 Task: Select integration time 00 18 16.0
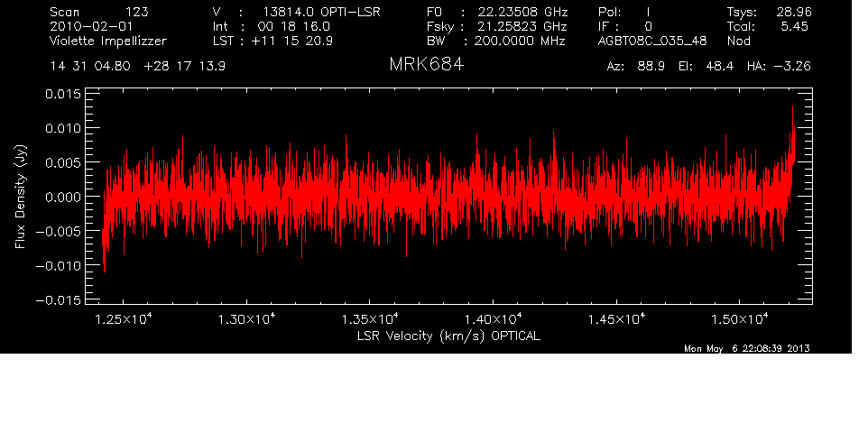pyautogui.click(x=293, y=26)
